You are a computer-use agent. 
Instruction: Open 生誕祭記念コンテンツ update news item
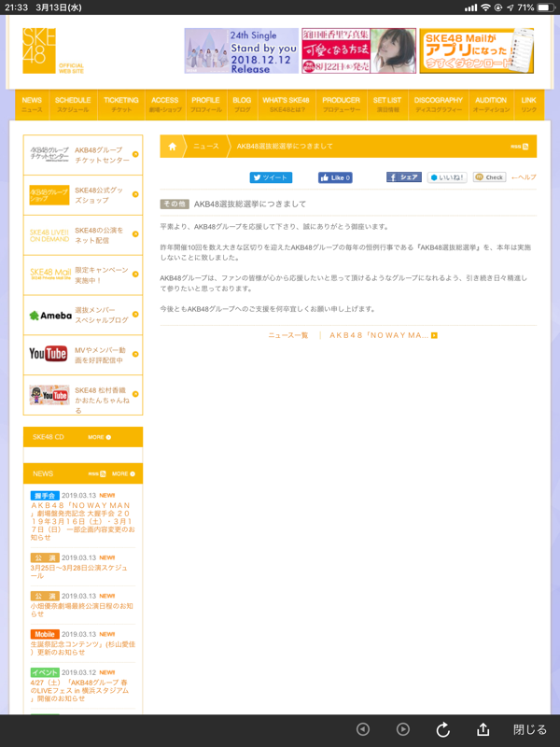click(83, 648)
